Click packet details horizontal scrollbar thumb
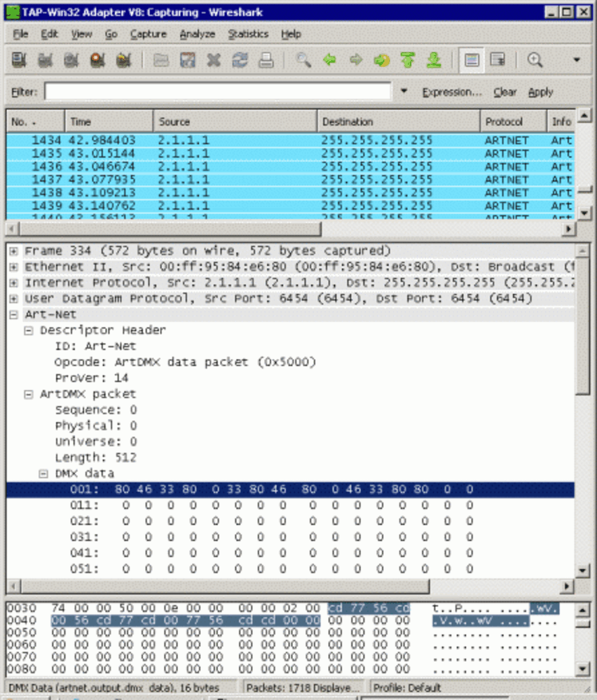 226,586
